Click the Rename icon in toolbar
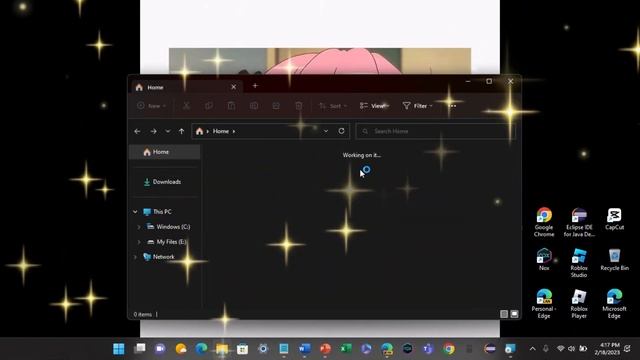Image resolution: width=640 pixels, height=360 pixels. tap(253, 106)
